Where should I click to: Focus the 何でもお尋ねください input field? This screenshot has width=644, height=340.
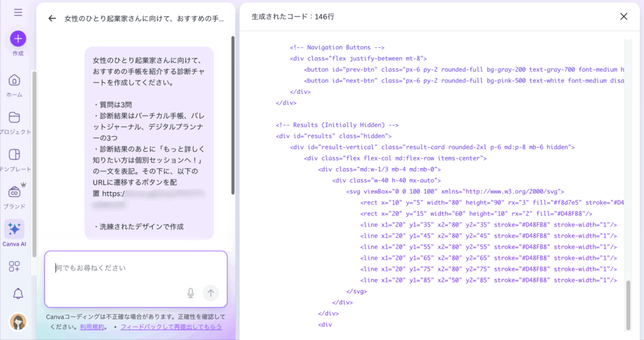pos(136,279)
